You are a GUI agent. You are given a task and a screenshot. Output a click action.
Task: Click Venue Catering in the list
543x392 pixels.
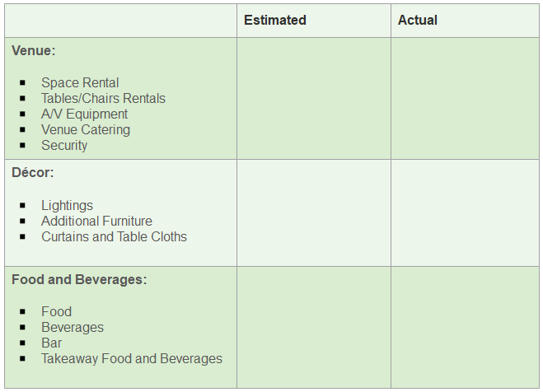point(86,129)
